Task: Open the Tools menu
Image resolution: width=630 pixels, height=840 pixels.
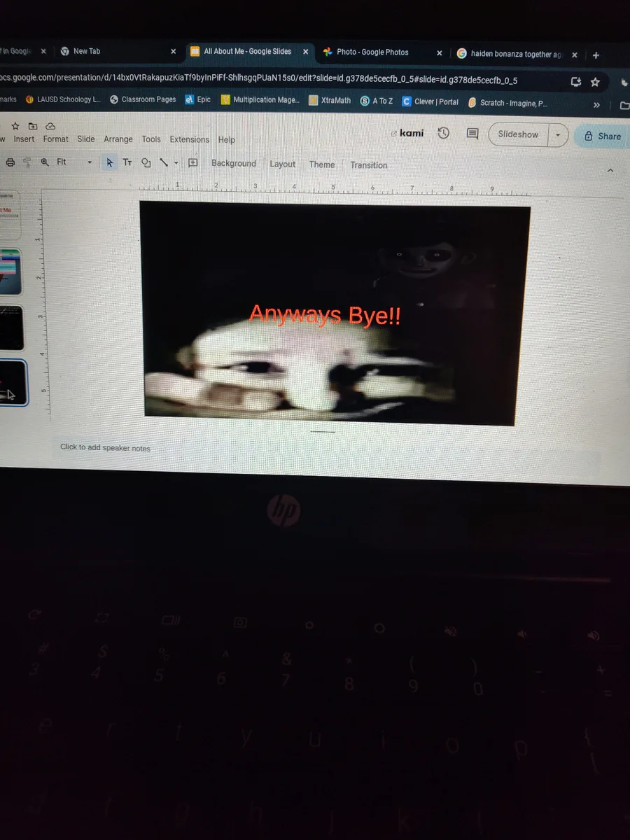Action: click(x=151, y=139)
